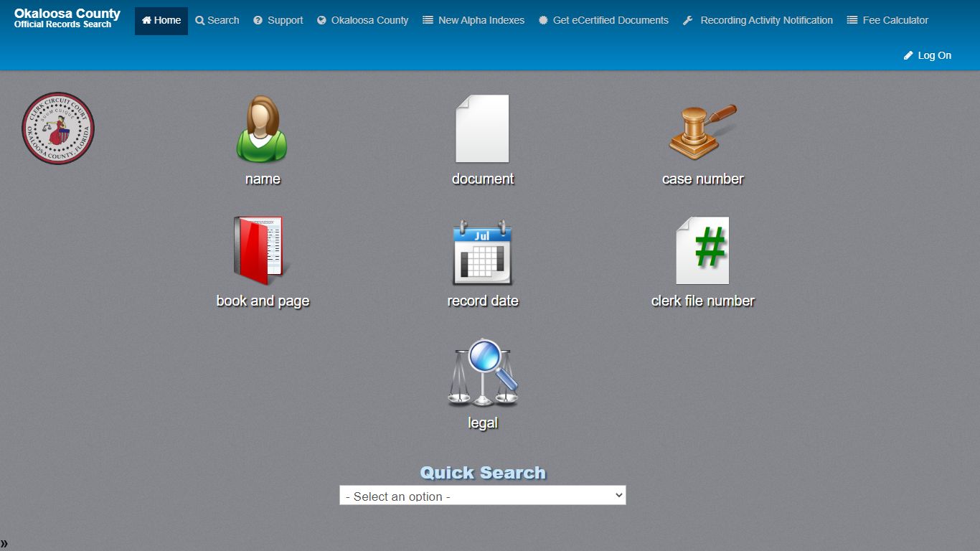Open the Search menu item
Screen dimensions: 980x551
pyautogui.click(x=217, y=21)
